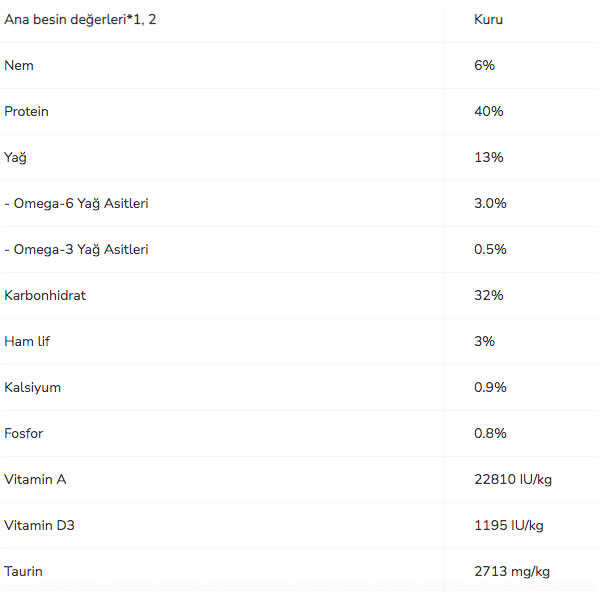
Task: Select the 40% protein value
Action: pos(488,111)
